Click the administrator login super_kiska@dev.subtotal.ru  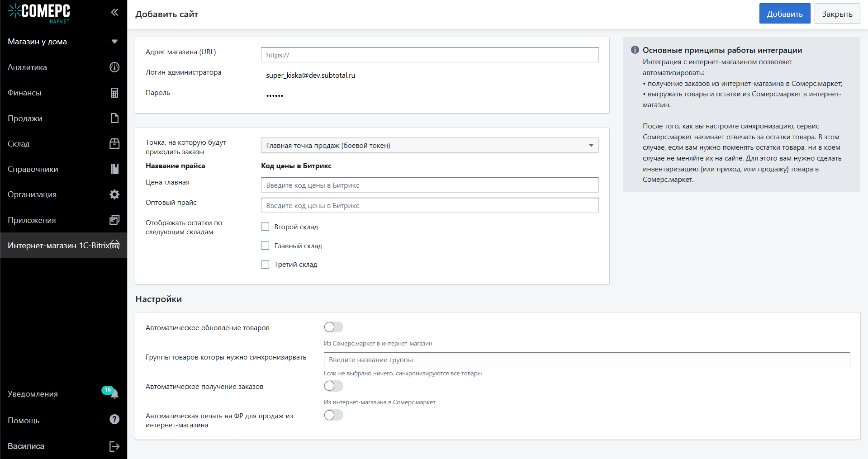(311, 75)
